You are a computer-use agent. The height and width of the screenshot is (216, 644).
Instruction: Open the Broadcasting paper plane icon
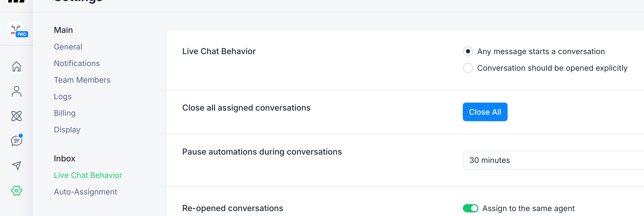point(17,166)
